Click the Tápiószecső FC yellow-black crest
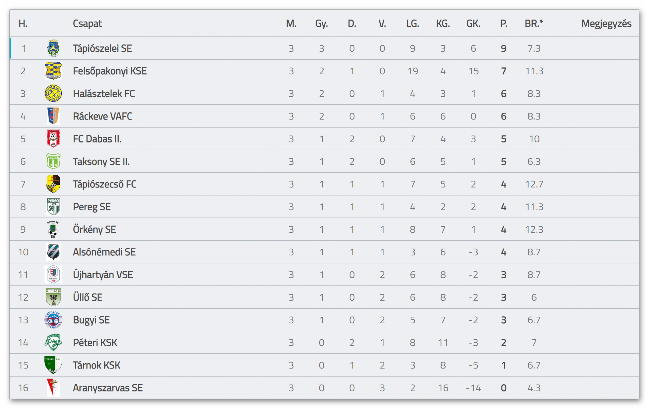This screenshot has width=648, height=408. pyautogui.click(x=53, y=184)
